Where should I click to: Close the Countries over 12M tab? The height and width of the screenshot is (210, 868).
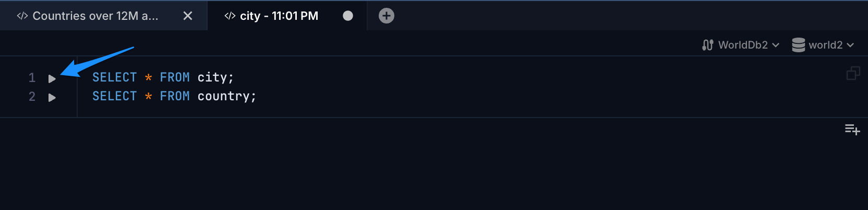[x=188, y=16]
